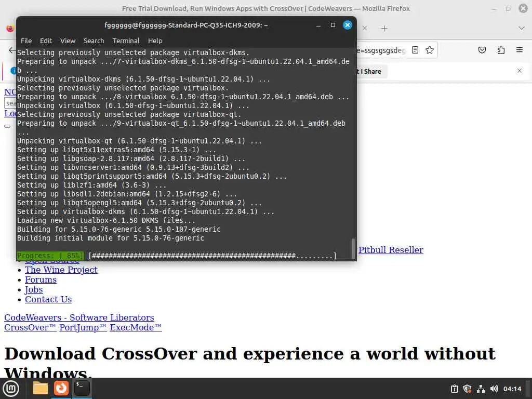Open the PortJump link

(83, 327)
